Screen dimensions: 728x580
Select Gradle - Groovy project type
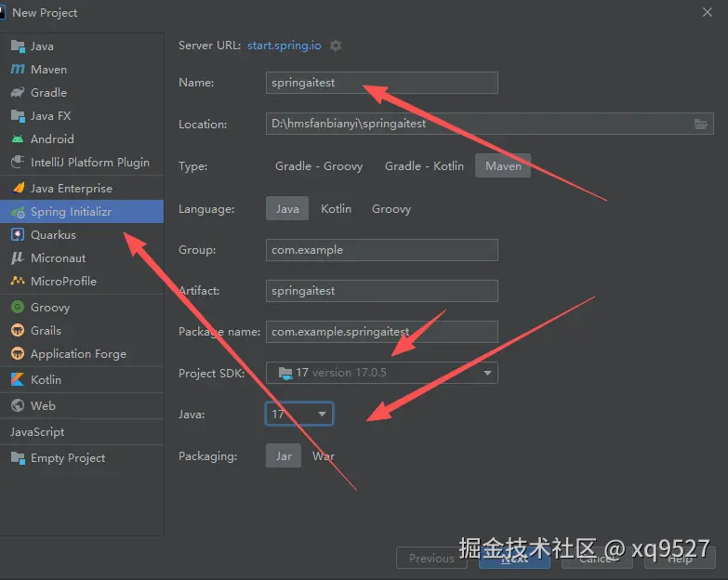[x=319, y=166]
